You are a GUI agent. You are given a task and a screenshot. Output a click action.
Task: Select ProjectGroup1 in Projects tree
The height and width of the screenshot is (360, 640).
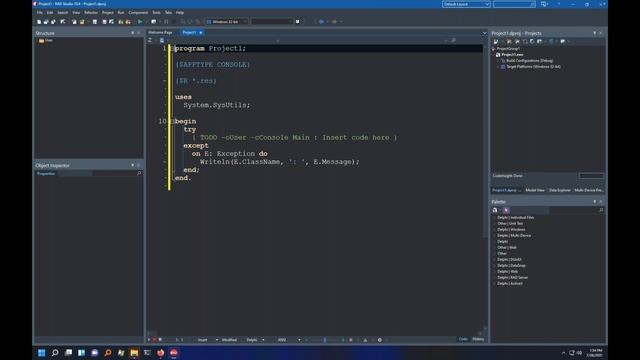(x=508, y=49)
